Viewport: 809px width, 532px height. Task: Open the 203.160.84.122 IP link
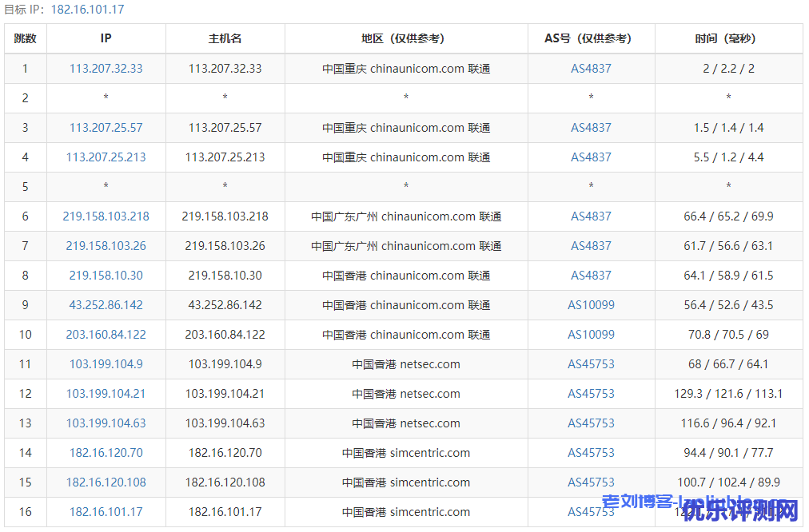106,335
